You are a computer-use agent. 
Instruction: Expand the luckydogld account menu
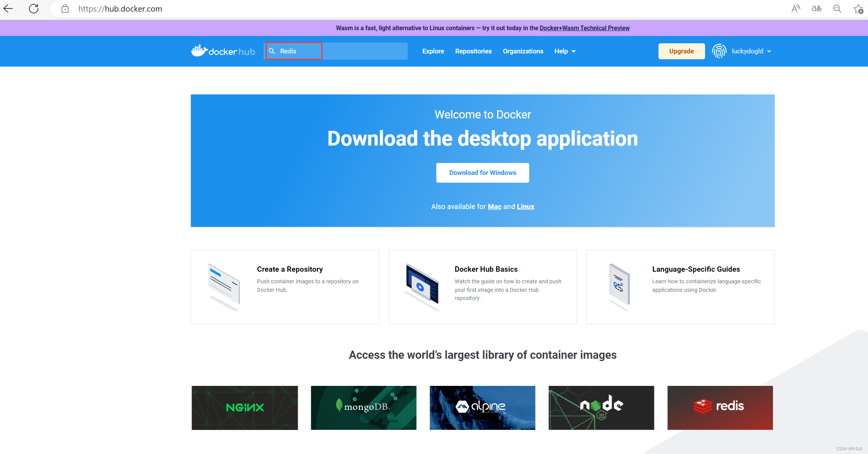[x=751, y=51]
